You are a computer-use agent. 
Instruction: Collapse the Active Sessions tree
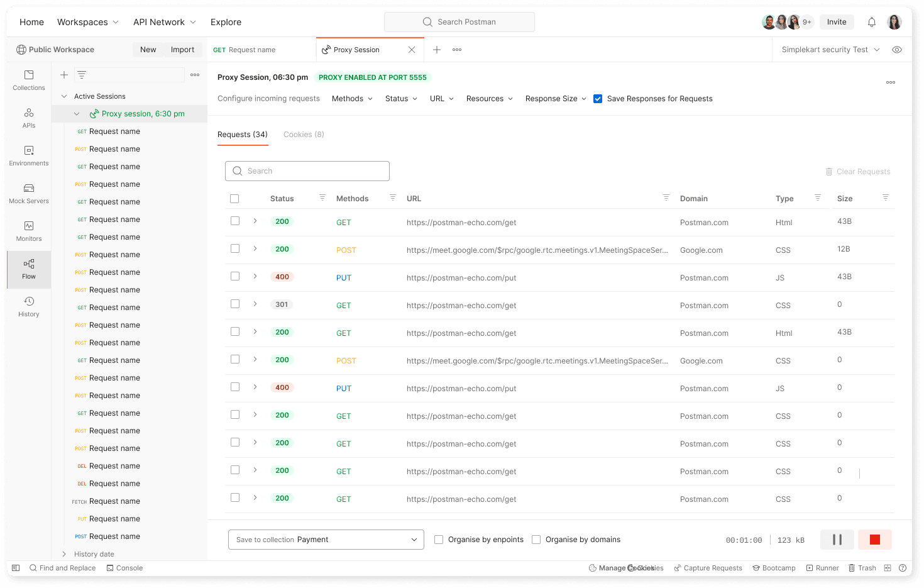[x=64, y=96]
